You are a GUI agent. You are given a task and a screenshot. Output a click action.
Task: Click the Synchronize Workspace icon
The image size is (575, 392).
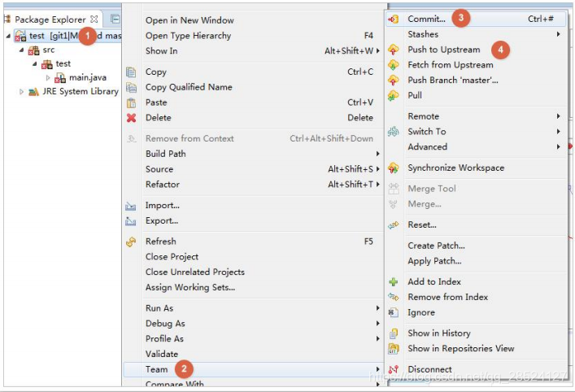click(x=393, y=168)
